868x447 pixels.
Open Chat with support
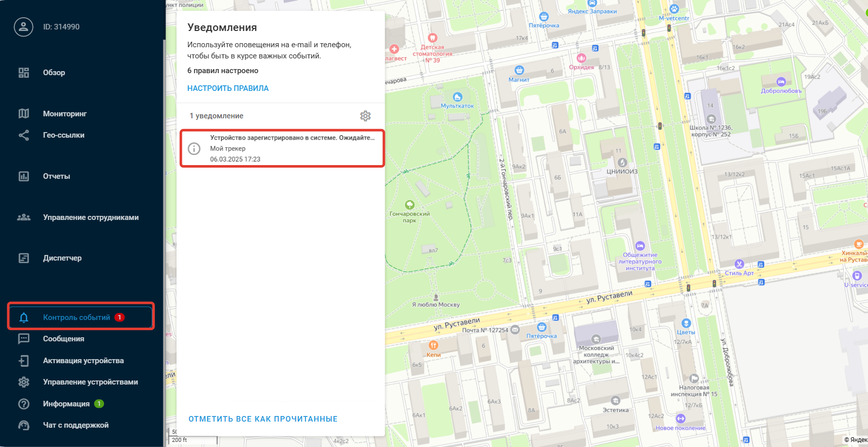tap(76, 425)
